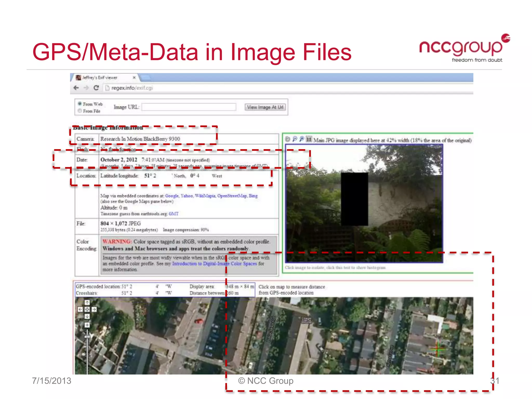Open Introduction to Digital-Image Color Spaces link
This screenshot has height=399, width=532.
pos(214,263)
